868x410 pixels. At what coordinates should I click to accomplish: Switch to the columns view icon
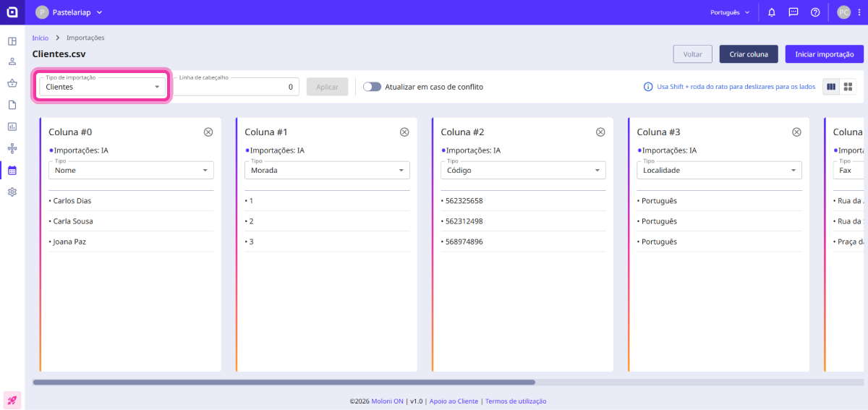coord(831,87)
